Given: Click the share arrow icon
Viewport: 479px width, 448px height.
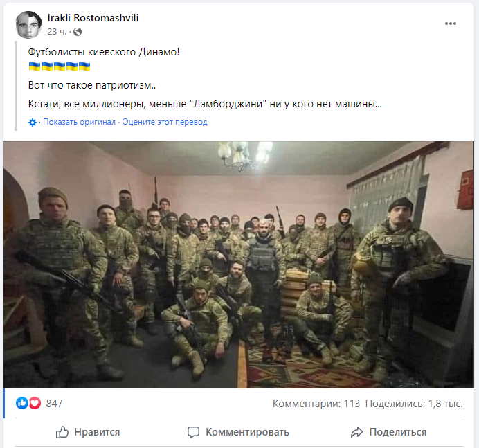Looking at the screenshot, I should (356, 432).
